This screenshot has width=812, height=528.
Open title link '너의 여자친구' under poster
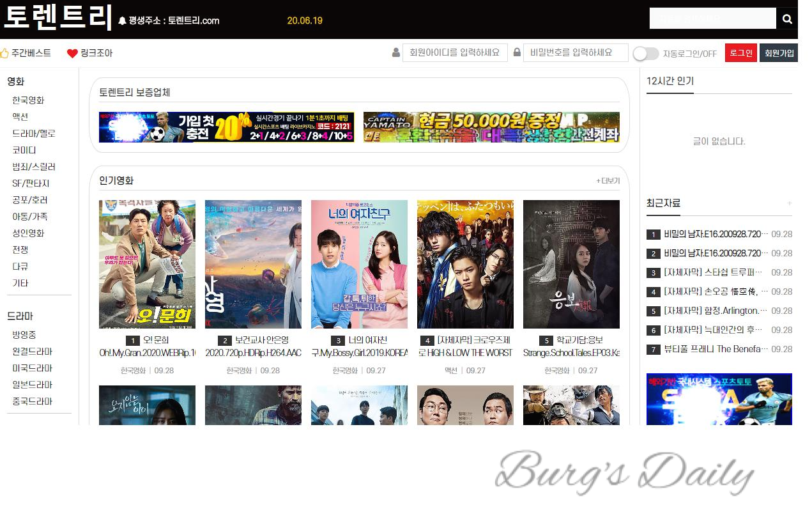click(368, 340)
